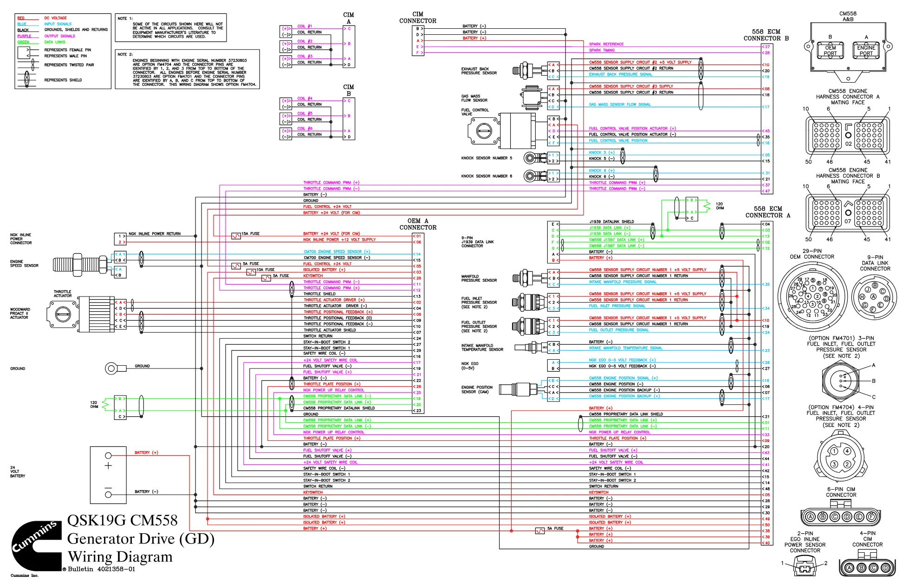Select 'NGK INLINE POWER RETURN' label
909x588 pixels.
tap(155, 233)
